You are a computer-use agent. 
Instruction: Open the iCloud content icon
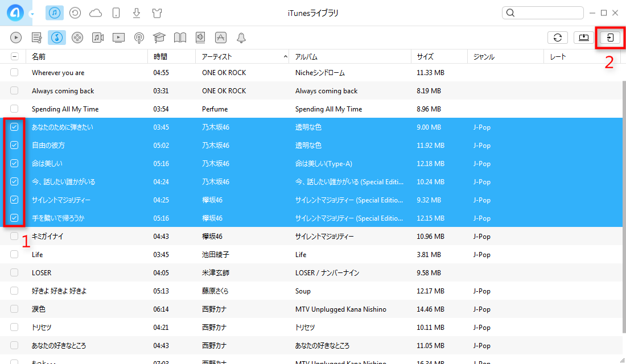(96, 13)
